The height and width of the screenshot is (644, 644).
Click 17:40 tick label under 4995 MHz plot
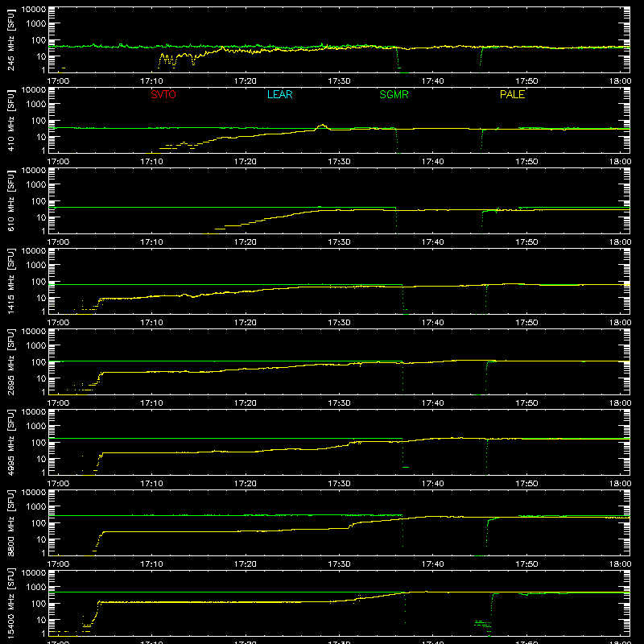point(433,484)
